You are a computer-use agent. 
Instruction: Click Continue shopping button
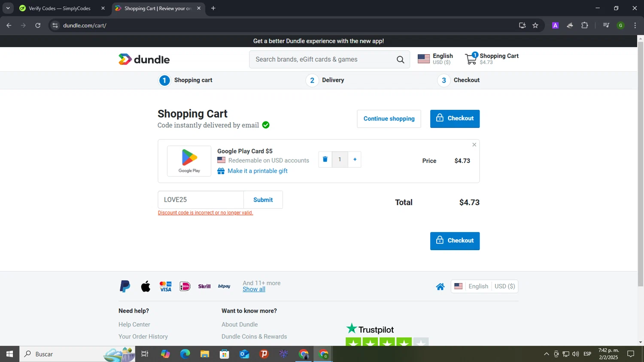click(389, 119)
